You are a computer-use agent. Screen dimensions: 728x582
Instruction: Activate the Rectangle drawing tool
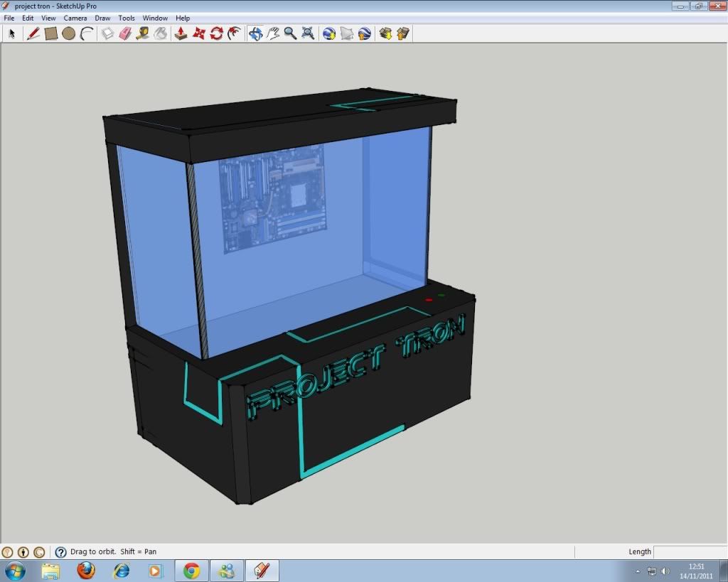pyautogui.click(x=50, y=33)
